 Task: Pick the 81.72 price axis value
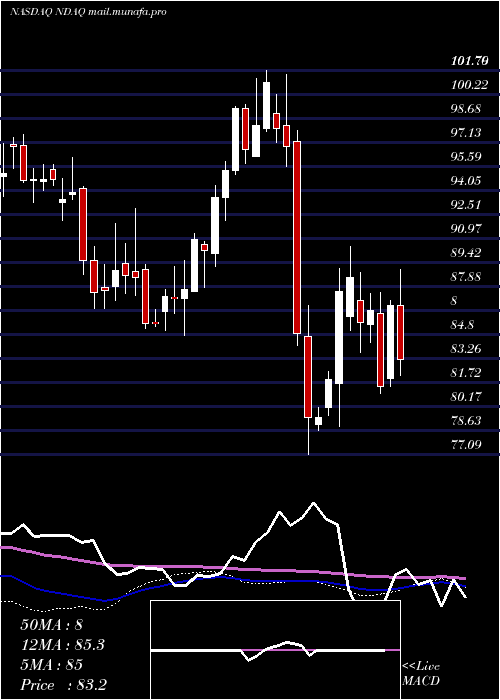pyautogui.click(x=466, y=372)
